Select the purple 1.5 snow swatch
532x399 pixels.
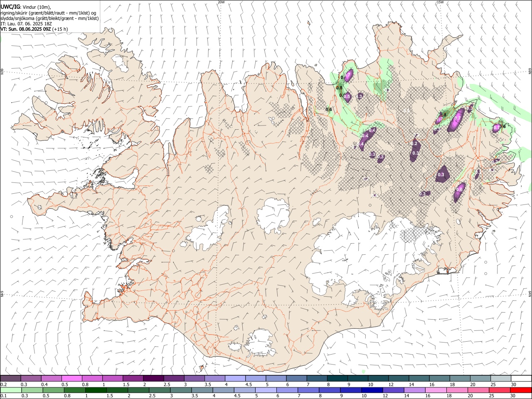[133, 378]
